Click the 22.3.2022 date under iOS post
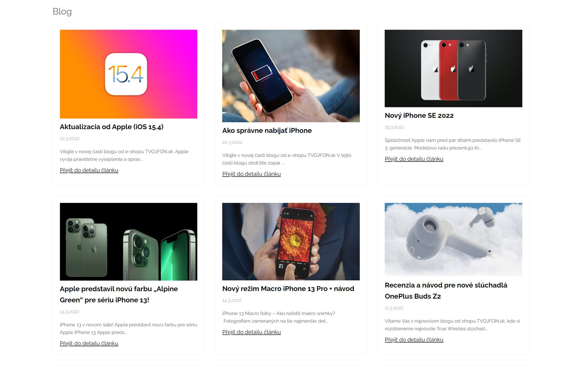This screenshot has width=588, height=368. click(x=69, y=139)
